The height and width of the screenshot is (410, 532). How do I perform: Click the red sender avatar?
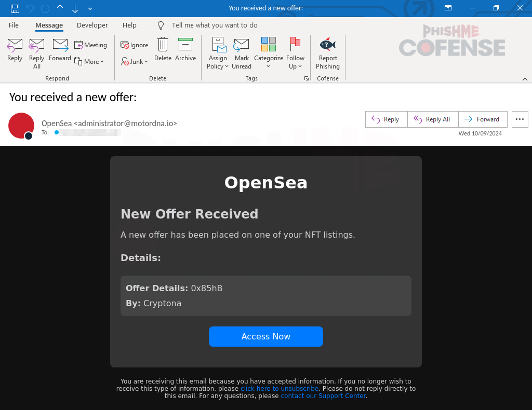tap(21, 126)
